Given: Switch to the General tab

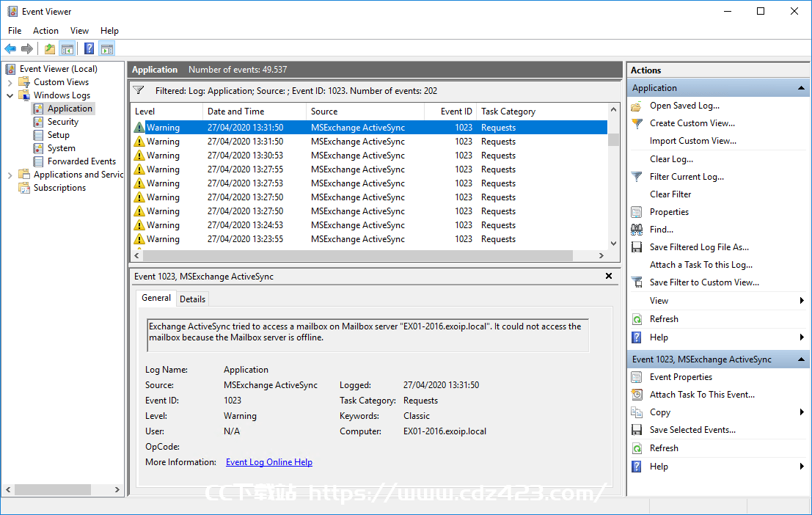Looking at the screenshot, I should pos(156,298).
